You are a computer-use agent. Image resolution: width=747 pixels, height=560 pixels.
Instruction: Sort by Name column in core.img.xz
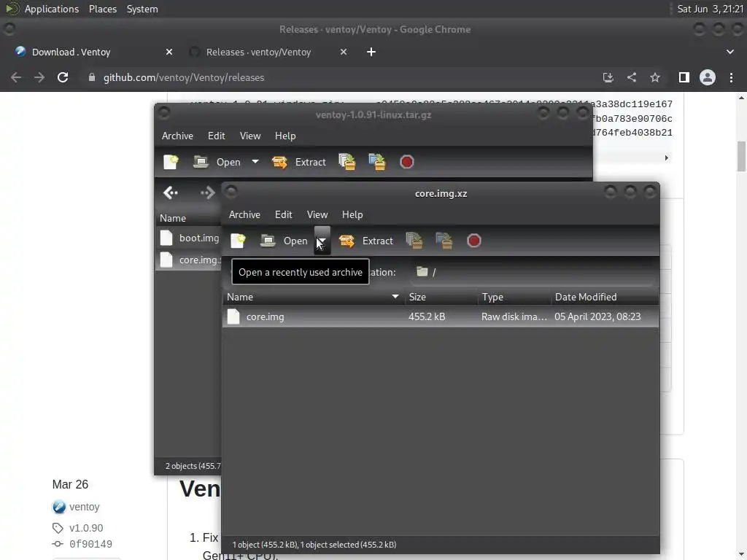click(314, 297)
